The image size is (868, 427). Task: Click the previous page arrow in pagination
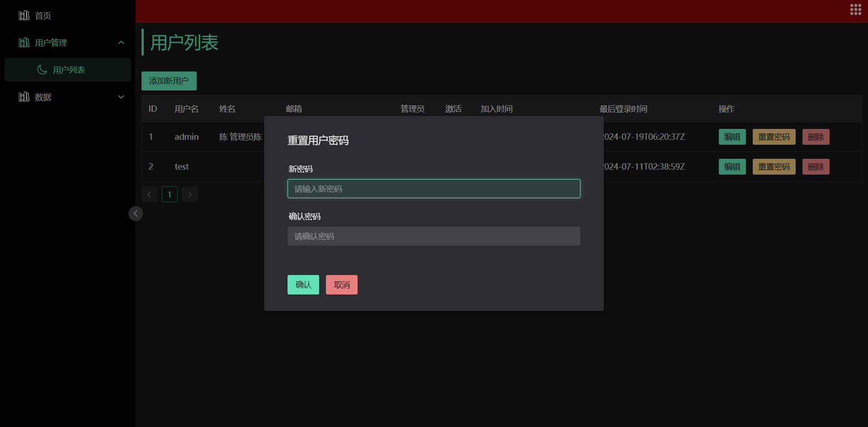(x=149, y=194)
